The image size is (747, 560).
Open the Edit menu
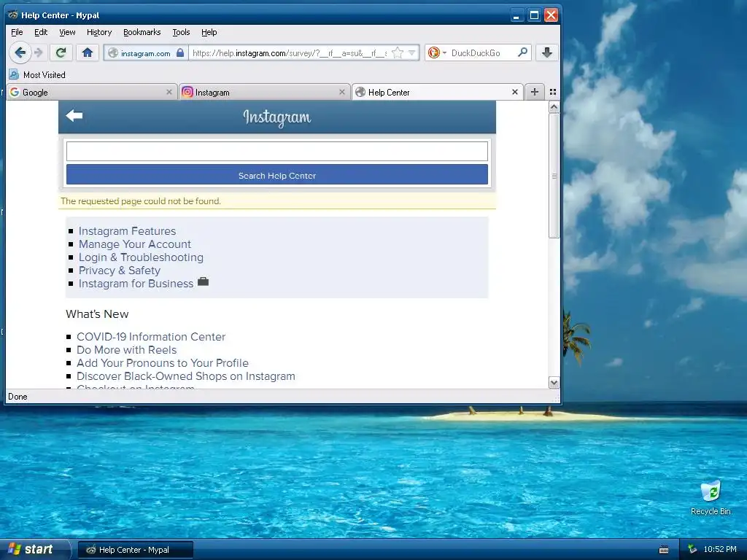(x=41, y=32)
